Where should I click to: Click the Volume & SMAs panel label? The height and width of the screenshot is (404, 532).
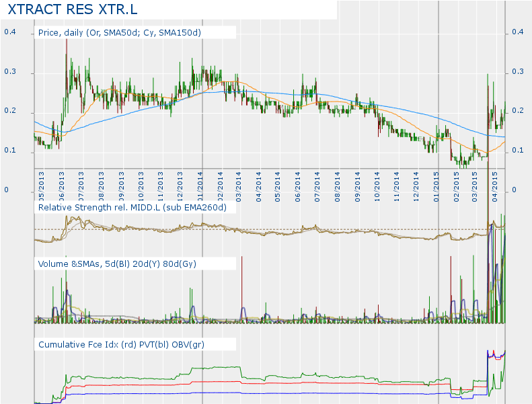pyautogui.click(x=117, y=264)
